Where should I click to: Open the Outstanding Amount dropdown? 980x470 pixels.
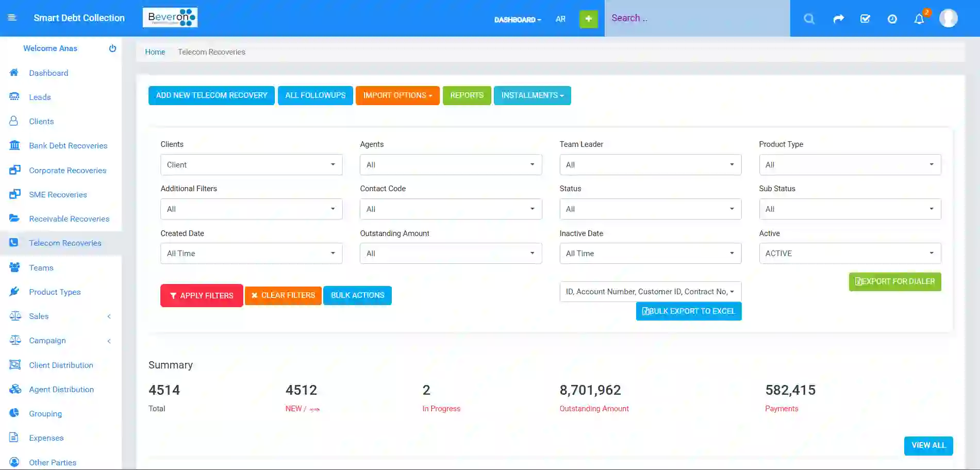(450, 253)
